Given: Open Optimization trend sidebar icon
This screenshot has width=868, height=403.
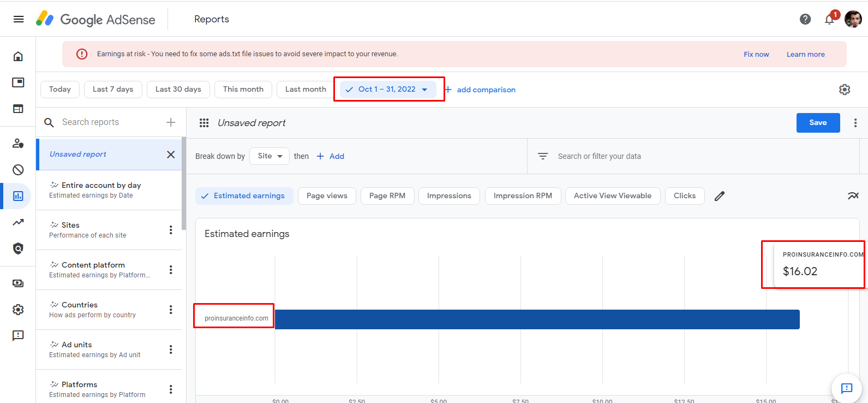Looking at the screenshot, I should (18, 222).
